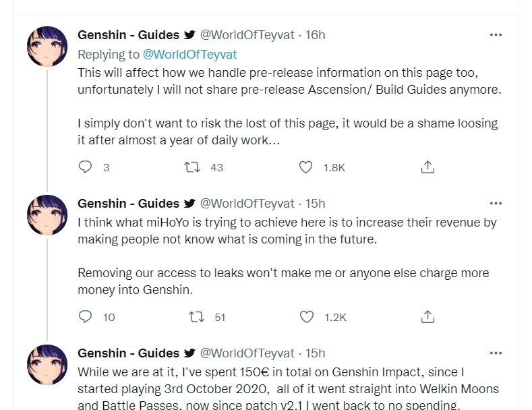
Task: Open @WorldOfTeyvat handle on the 150€ tweet
Action: tap(247, 353)
